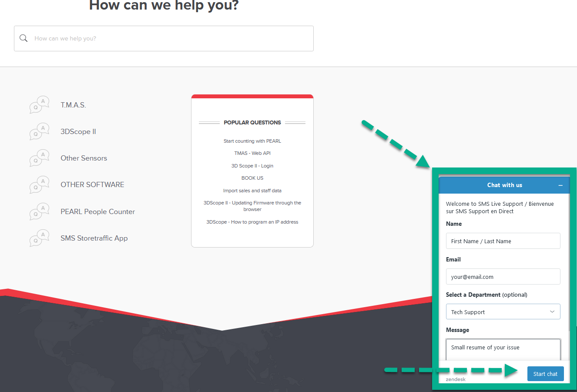The image size is (577, 392).
Task: Open '3D Scope II - Login' article
Action: coord(252,166)
